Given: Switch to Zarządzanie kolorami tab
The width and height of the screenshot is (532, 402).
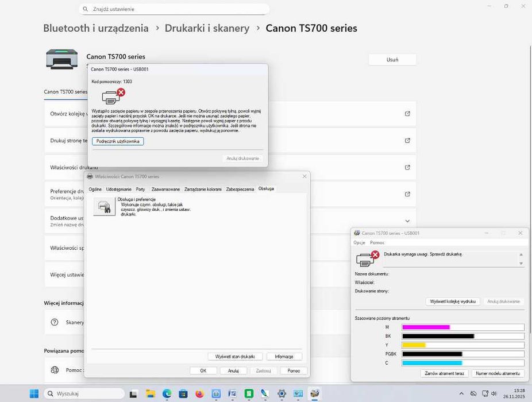Looking at the screenshot, I should 203,190.
